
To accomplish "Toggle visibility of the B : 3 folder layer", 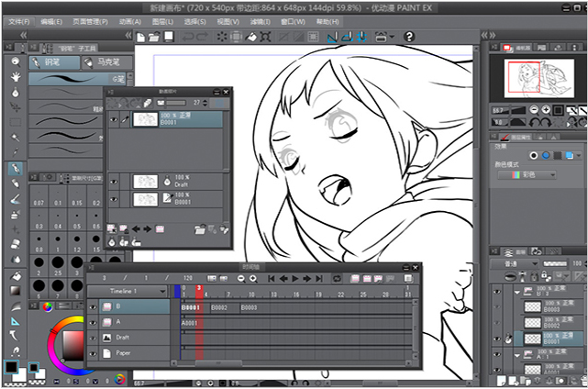I will pyautogui.click(x=497, y=292).
